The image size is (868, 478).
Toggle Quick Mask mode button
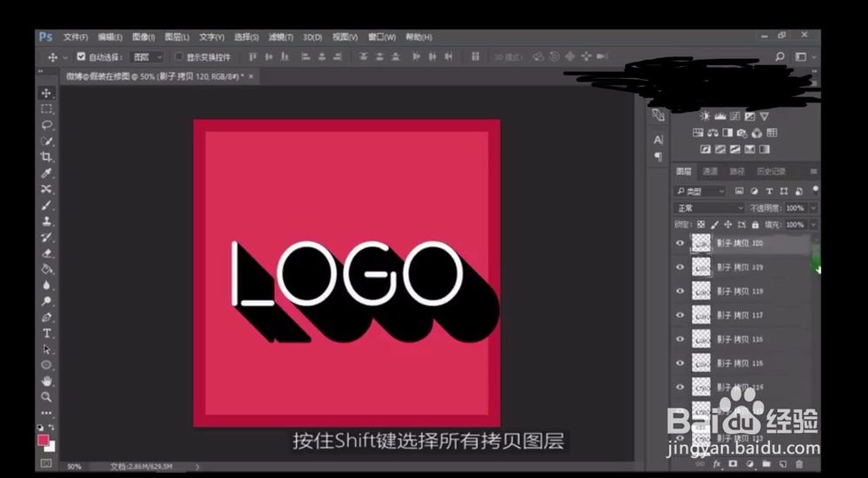coord(47,462)
